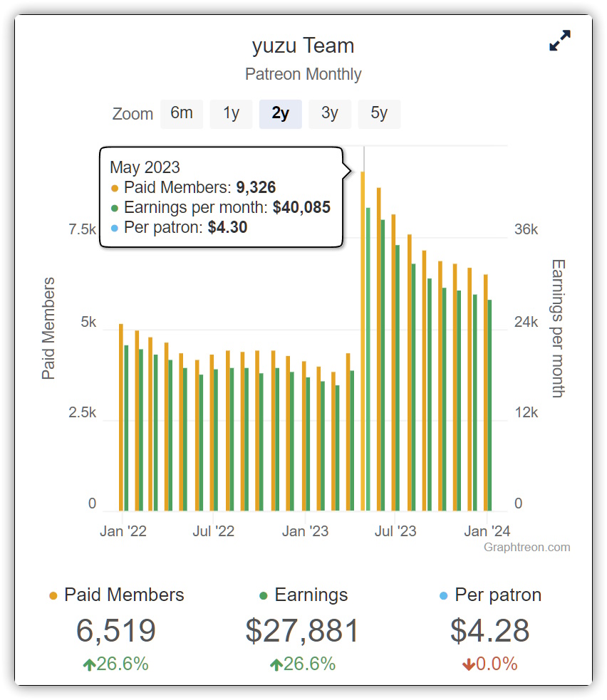Select the 2y zoom range

[x=280, y=114]
